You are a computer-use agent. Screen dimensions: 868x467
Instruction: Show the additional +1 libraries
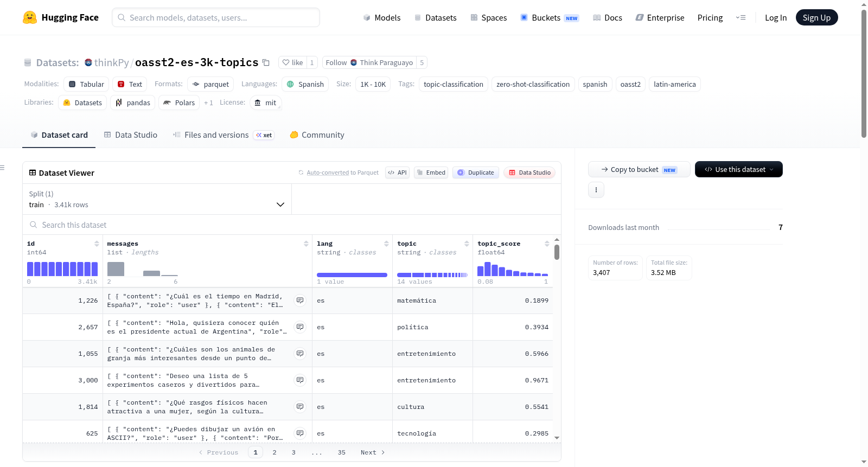(x=208, y=103)
